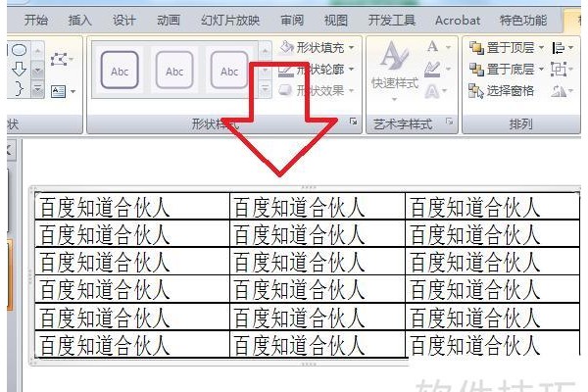Switch to the 动画 ribbon tab
Screen dimensions: 588x392
coord(169,20)
